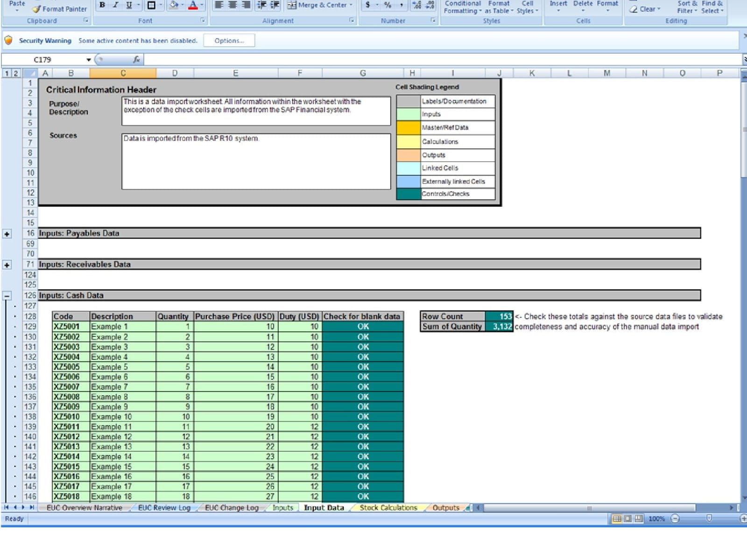Show outline level 2 using the button
Viewport: 747px width, 560px height.
[x=15, y=73]
